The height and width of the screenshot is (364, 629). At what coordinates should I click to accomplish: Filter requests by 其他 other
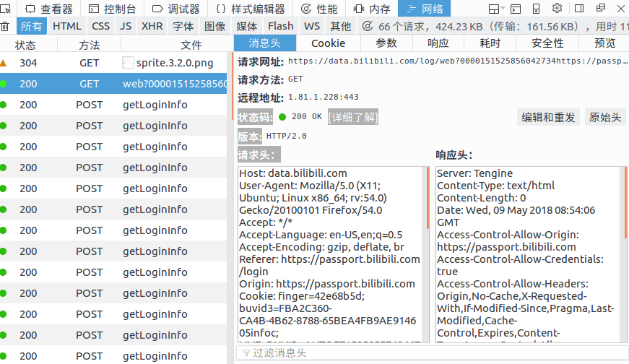(341, 27)
